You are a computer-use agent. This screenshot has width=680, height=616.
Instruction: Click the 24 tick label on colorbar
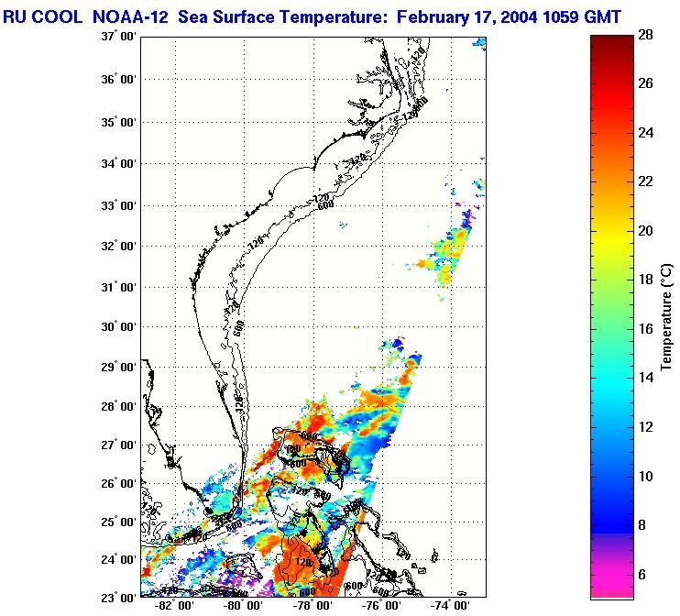point(644,132)
